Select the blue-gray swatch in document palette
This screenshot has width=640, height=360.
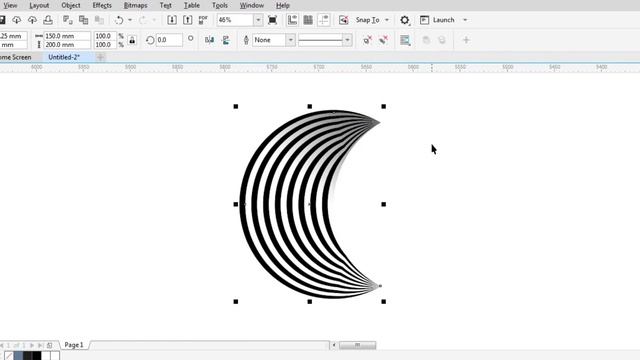tap(18, 356)
